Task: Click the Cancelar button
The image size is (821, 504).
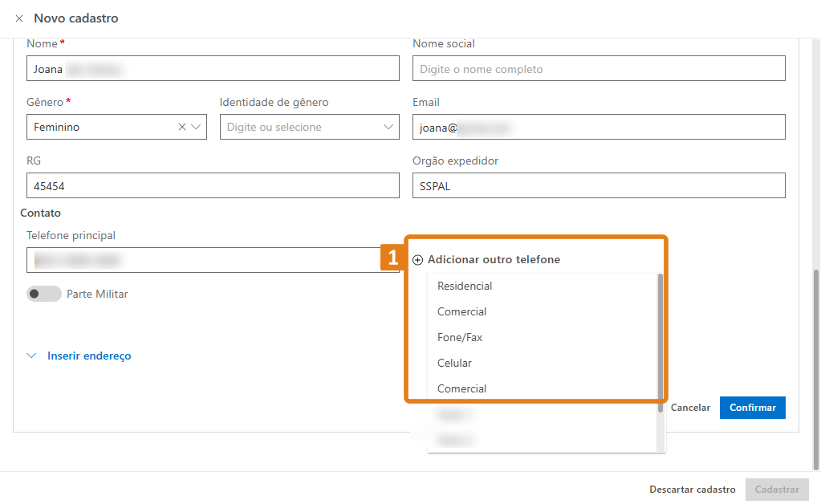Action: tap(690, 408)
